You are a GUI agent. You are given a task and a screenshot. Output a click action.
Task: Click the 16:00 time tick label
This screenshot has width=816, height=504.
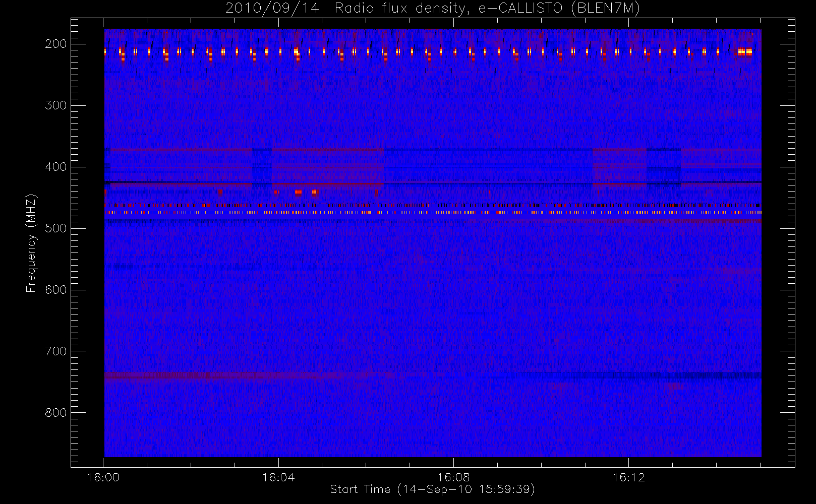point(103,477)
